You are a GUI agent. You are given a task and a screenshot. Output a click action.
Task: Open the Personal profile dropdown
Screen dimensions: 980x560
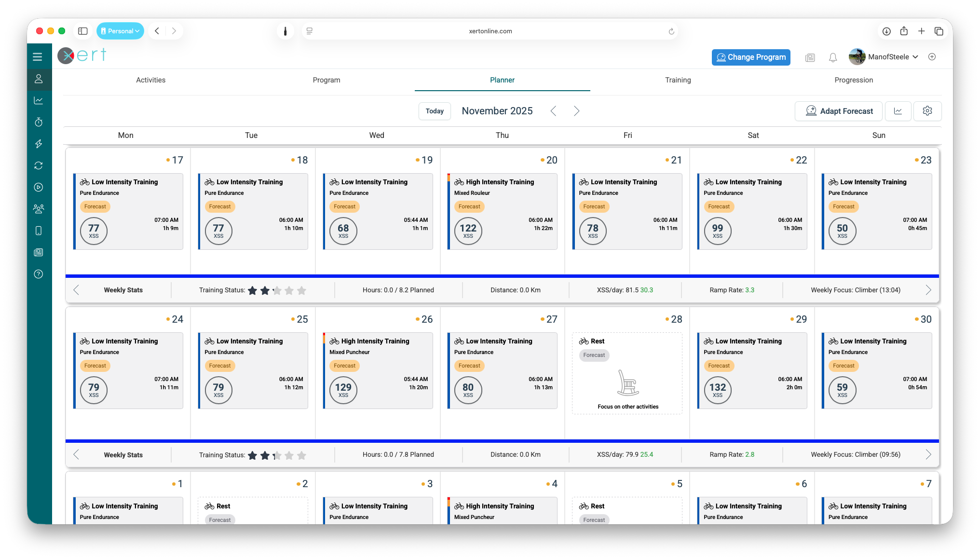[120, 31]
